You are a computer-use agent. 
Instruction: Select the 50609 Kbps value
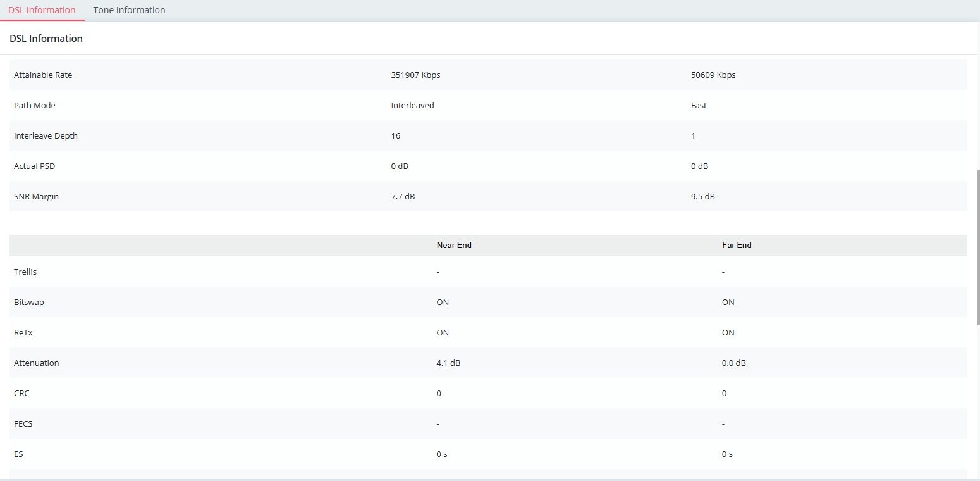click(713, 75)
